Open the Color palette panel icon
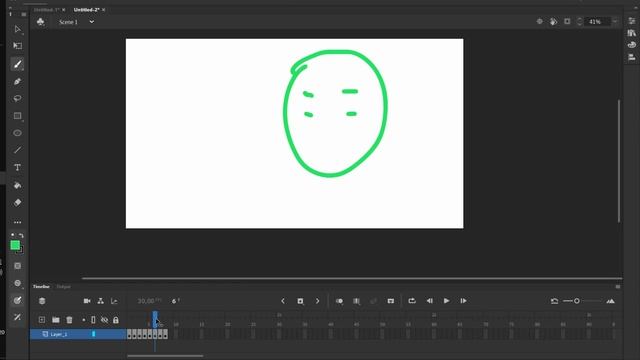The image size is (640, 360). (632, 45)
